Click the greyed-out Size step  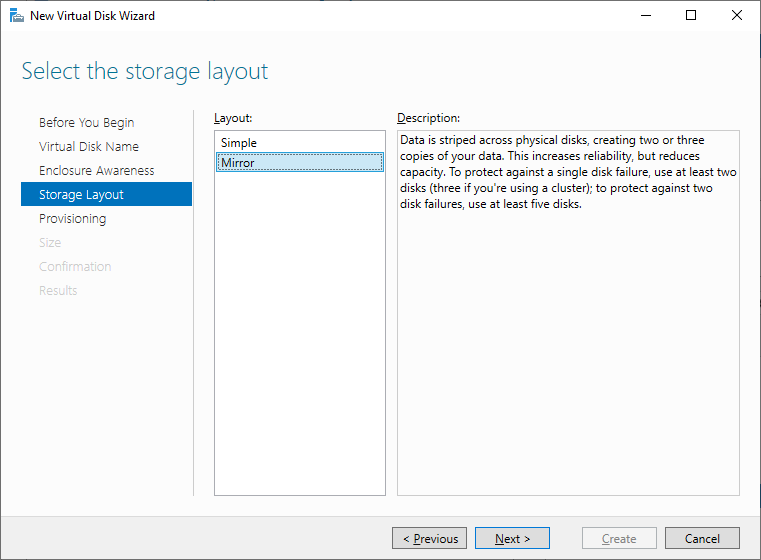point(50,243)
